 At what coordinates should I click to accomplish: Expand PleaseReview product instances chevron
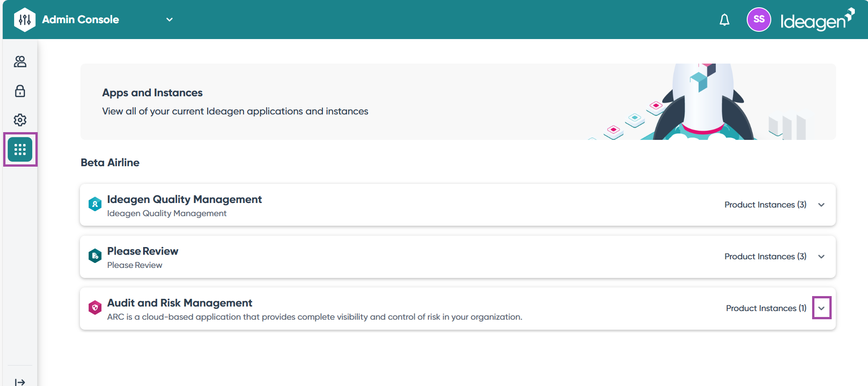coord(821,257)
